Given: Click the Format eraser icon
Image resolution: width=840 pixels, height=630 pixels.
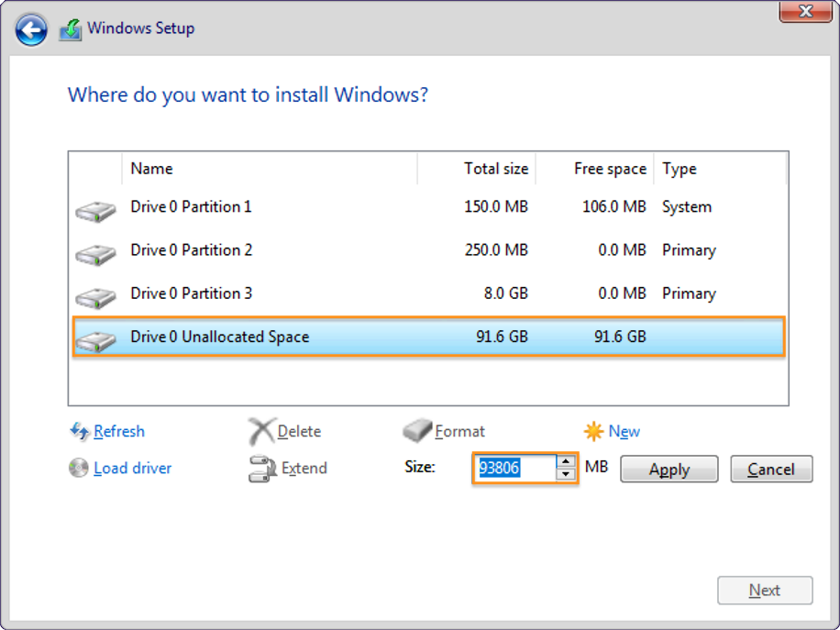Looking at the screenshot, I should 417,431.
